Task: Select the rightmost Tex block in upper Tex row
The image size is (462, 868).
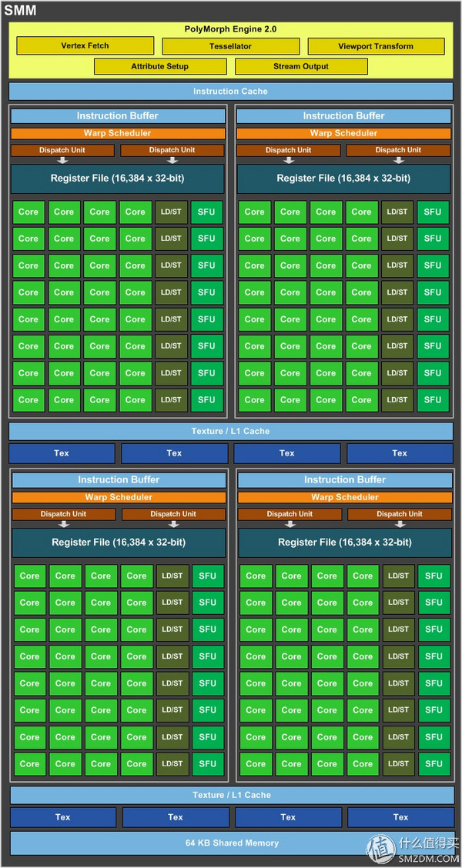Action: 400,453
